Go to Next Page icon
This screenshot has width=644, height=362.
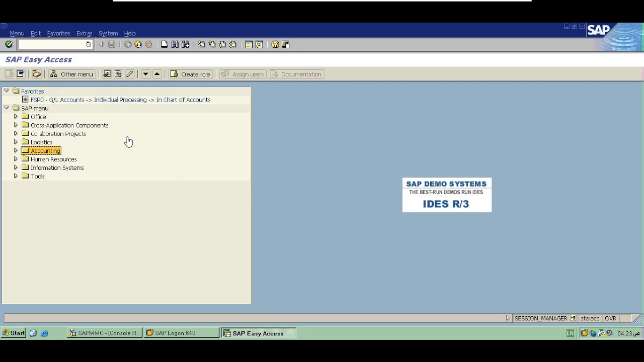[x=222, y=45]
